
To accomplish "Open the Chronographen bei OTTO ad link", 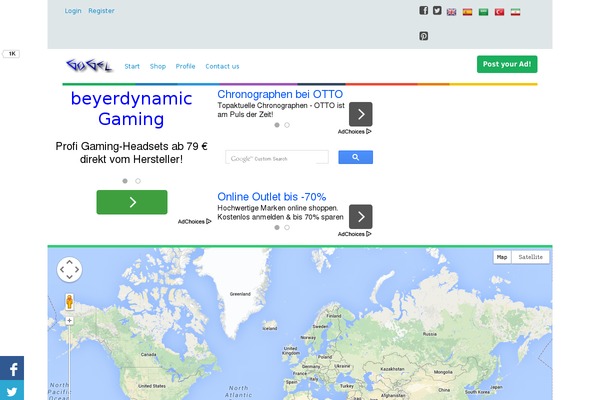I will tap(280, 94).
